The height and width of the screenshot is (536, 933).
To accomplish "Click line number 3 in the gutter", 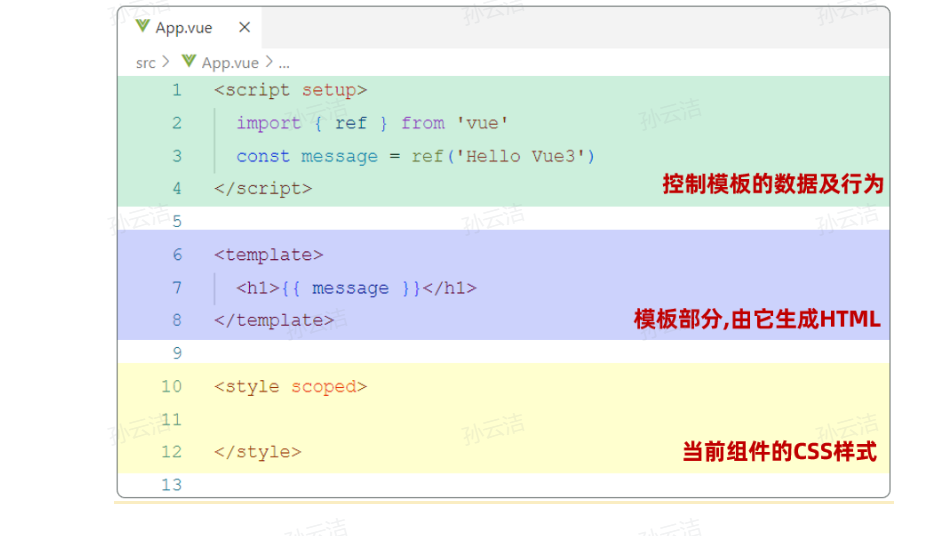I will (x=177, y=156).
